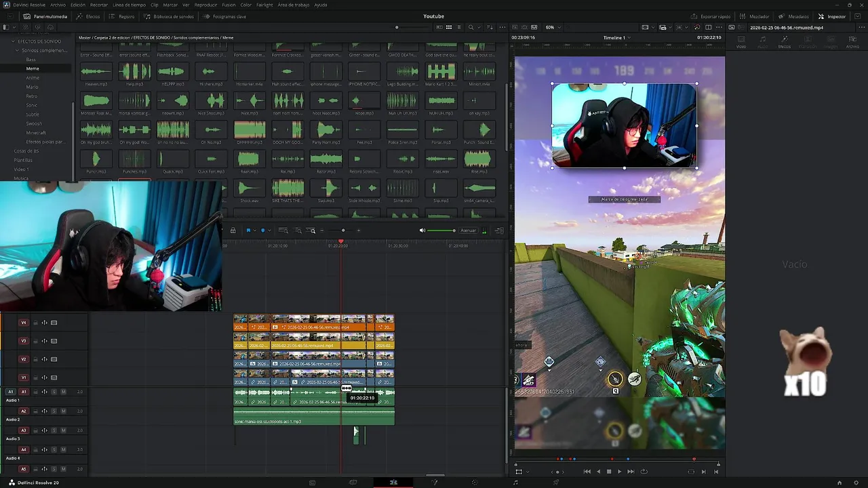Adjust the timeline volume slider

click(x=441, y=230)
